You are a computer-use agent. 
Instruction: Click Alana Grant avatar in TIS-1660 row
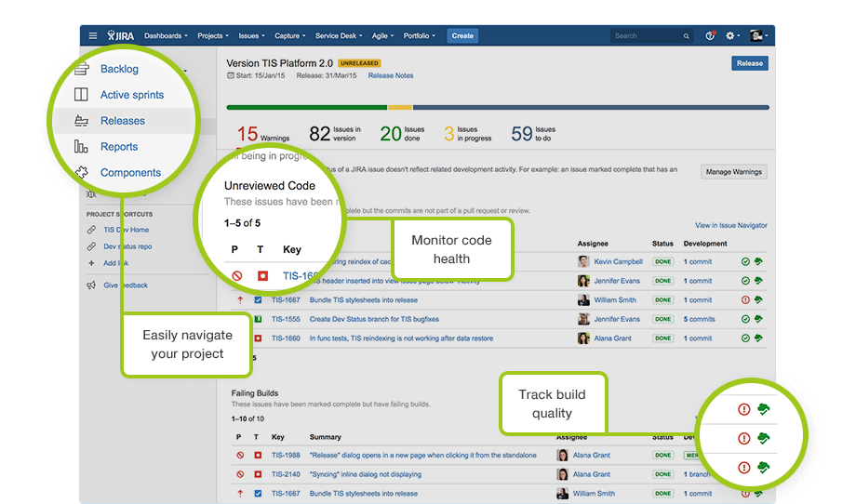[x=583, y=338]
